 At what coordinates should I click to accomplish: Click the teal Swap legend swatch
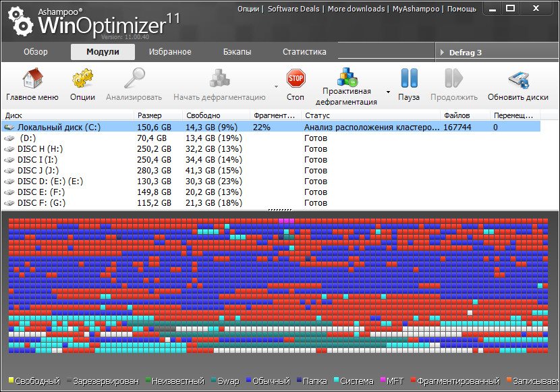213,380
